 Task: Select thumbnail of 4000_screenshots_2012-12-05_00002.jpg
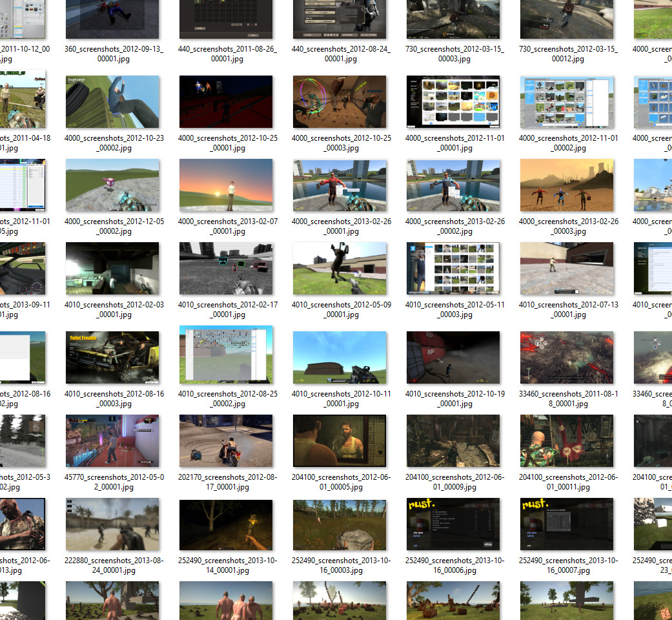point(112,185)
